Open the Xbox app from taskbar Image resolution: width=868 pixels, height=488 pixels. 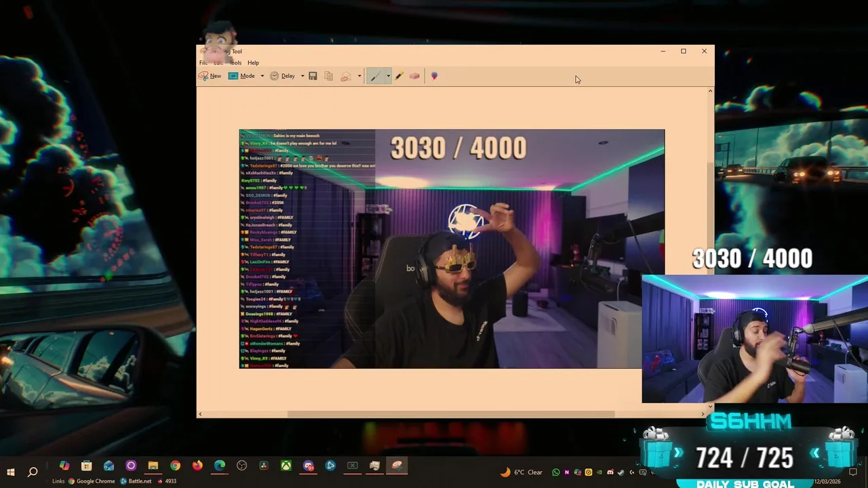pyautogui.click(x=286, y=466)
